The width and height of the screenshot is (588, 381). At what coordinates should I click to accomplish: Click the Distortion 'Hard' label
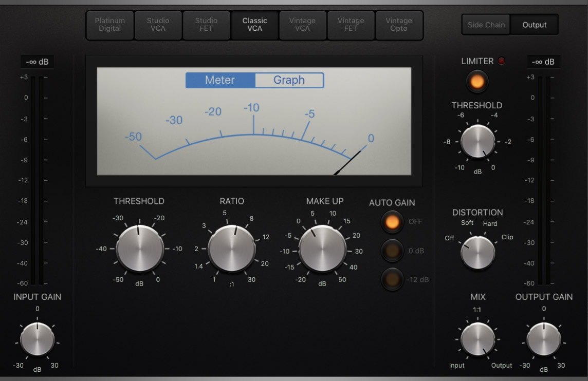490,224
